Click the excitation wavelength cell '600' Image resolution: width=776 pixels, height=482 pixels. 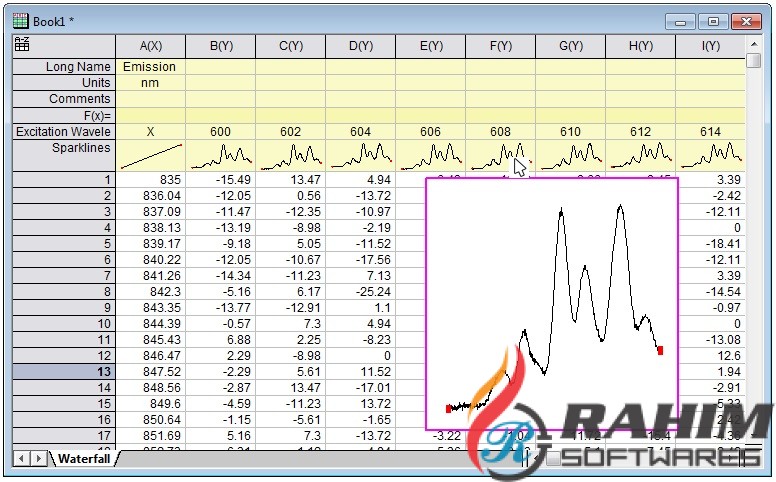(221, 132)
